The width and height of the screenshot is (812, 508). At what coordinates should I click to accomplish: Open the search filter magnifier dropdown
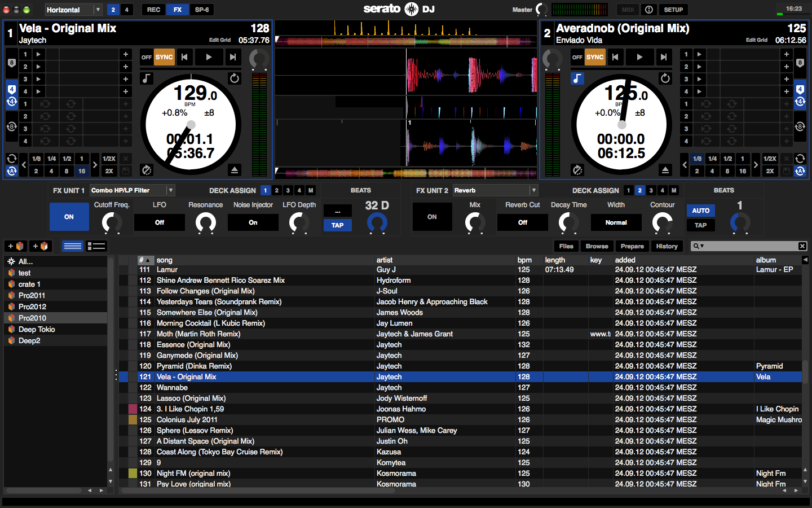coord(699,246)
